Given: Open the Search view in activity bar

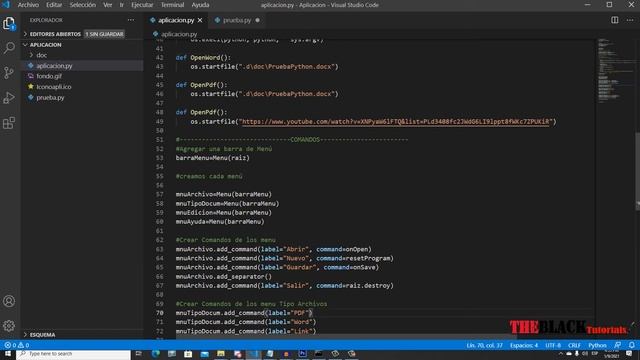Looking at the screenshot, I should (9, 48).
